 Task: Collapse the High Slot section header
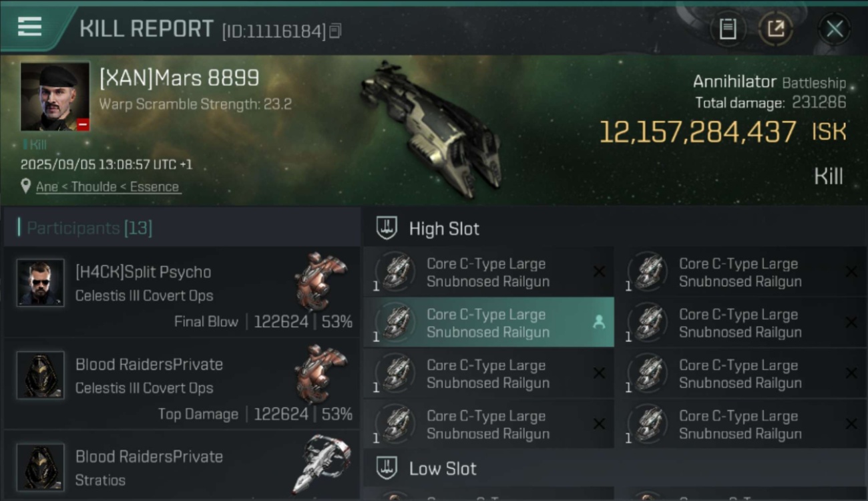pyautogui.click(x=444, y=228)
